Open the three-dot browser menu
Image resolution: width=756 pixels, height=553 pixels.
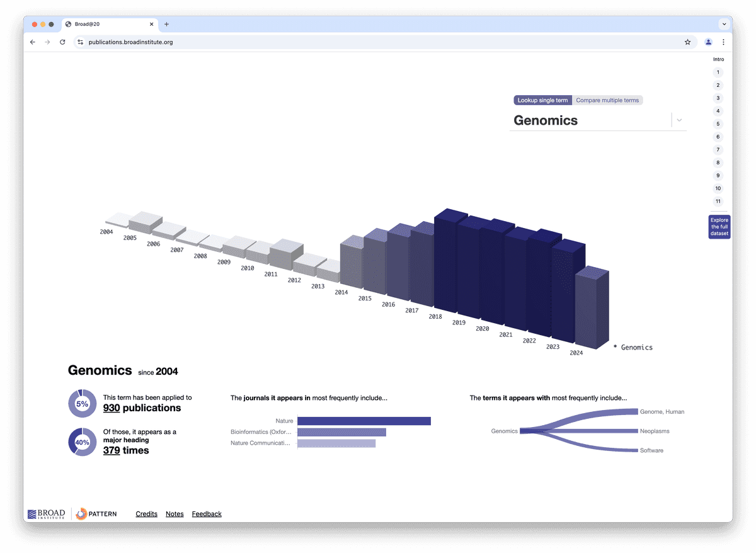723,42
